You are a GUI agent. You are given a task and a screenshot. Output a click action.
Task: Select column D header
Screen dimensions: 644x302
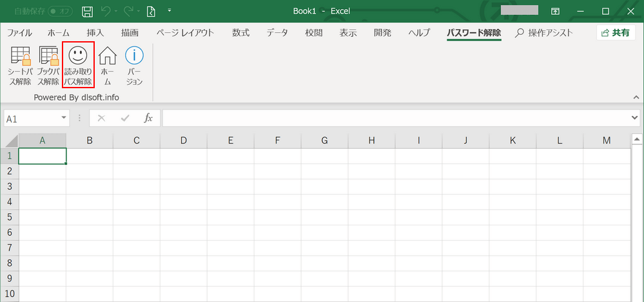point(184,140)
